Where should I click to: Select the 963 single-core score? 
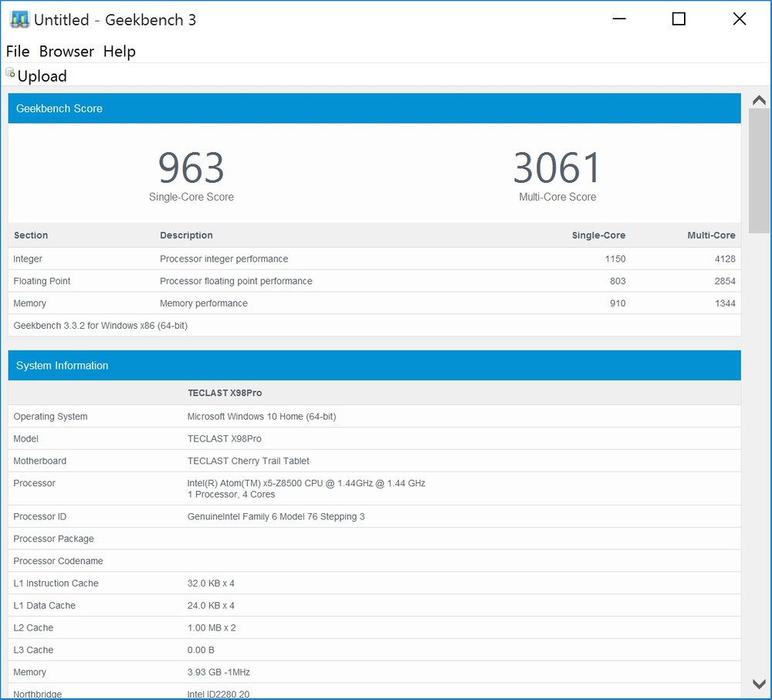point(191,168)
